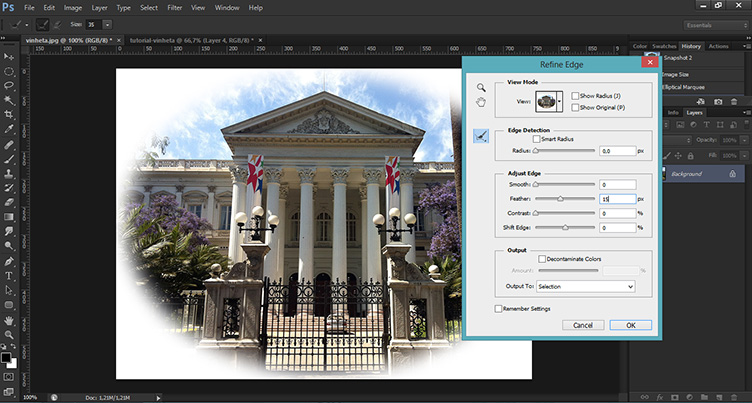Click OK in Refine Edge dialog
752x403 pixels.
pyautogui.click(x=630, y=325)
